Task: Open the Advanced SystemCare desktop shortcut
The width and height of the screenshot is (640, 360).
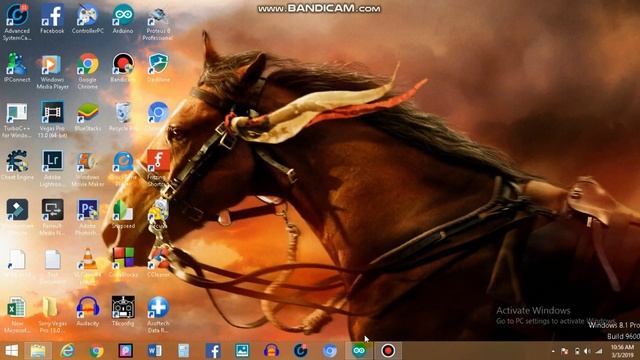Action: click(x=17, y=22)
